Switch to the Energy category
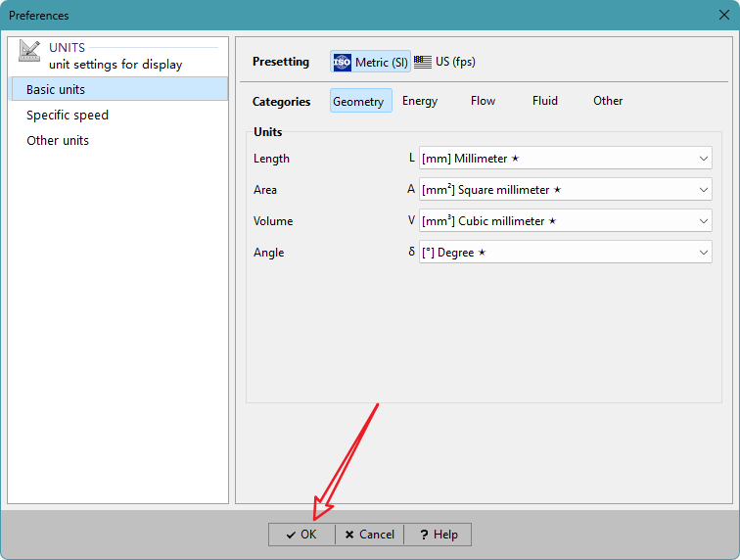 coord(420,101)
